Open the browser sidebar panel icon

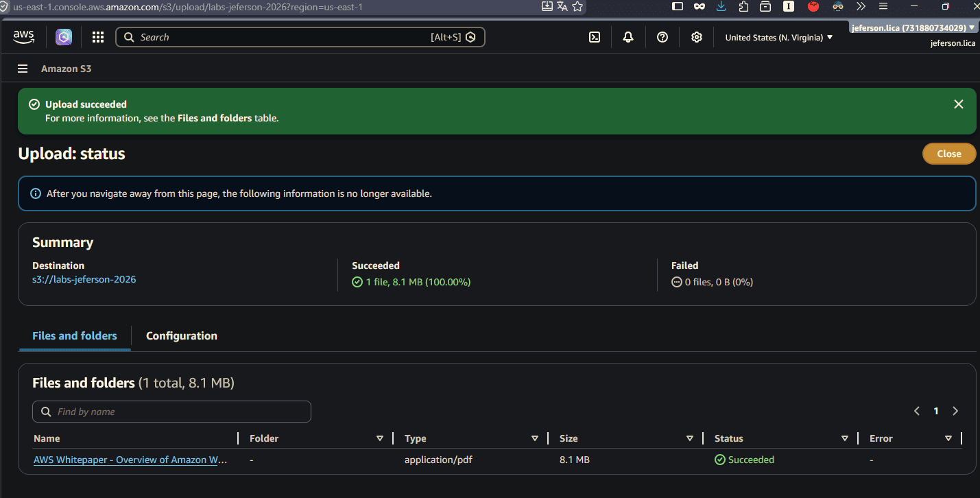click(x=678, y=6)
